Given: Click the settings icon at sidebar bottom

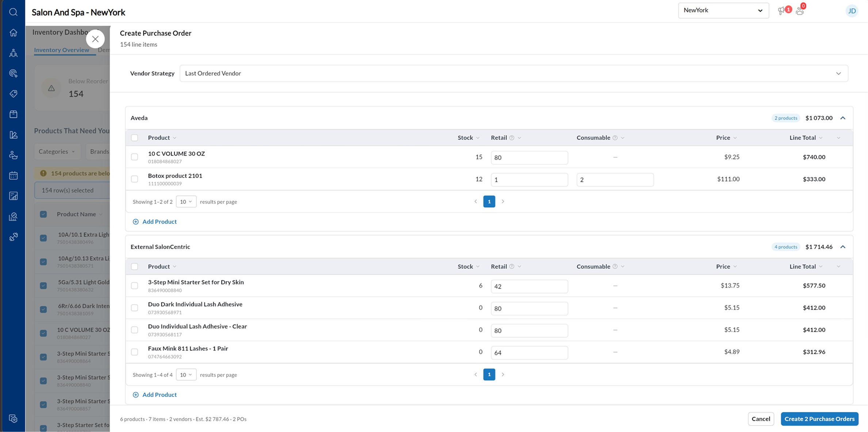Looking at the screenshot, I should tap(13, 418).
